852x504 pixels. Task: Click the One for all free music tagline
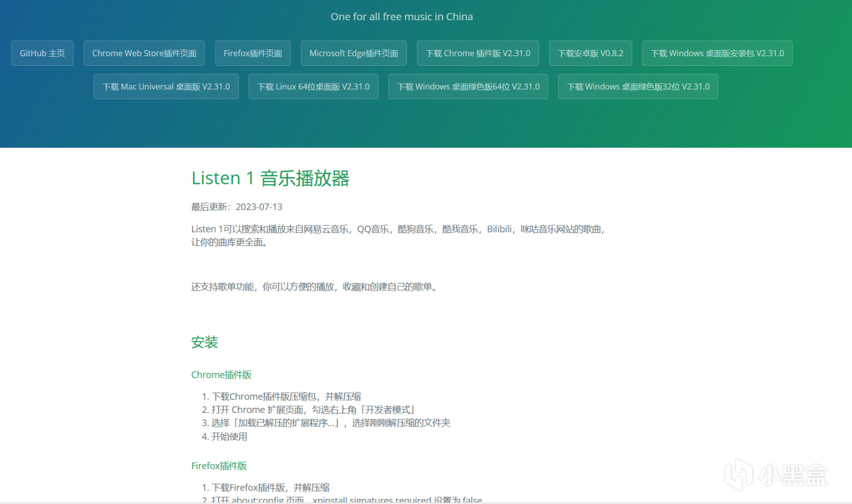401,16
